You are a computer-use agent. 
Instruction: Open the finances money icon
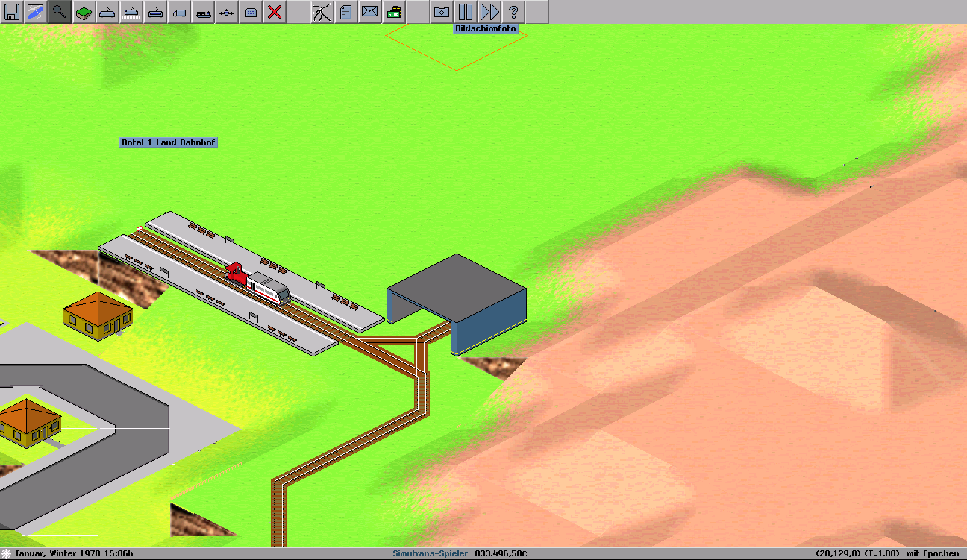(393, 12)
